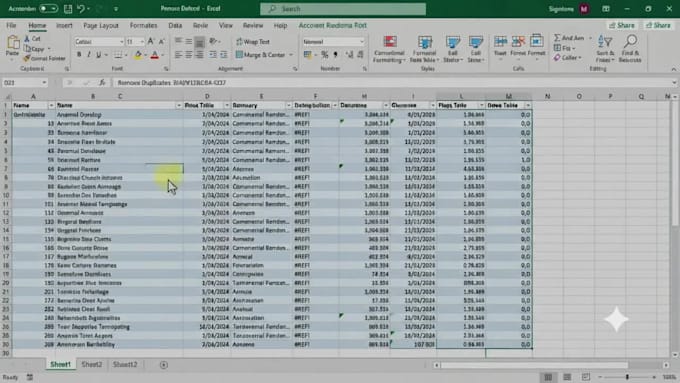Open Cell Styles gallery
The width and height of the screenshot is (680, 383).
tap(476, 49)
